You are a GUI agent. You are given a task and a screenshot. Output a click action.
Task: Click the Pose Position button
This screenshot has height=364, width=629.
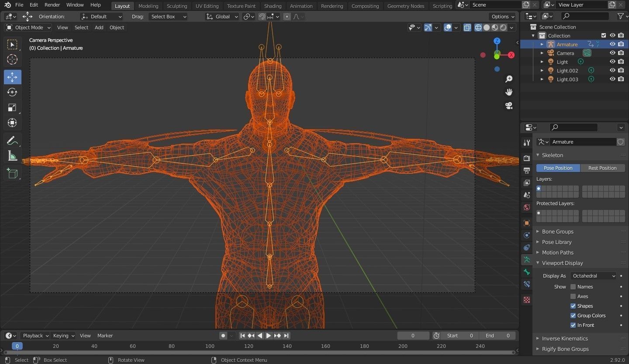click(558, 168)
